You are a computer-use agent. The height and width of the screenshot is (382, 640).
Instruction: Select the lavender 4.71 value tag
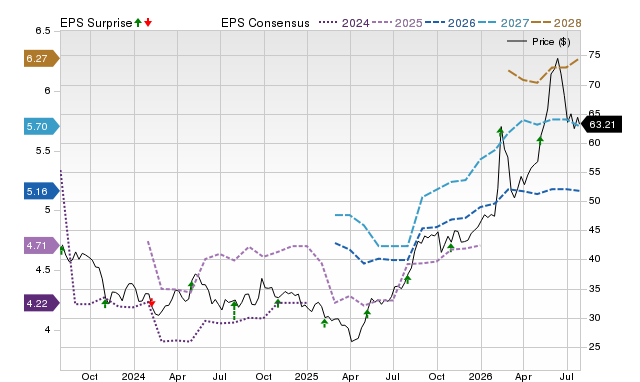click(42, 246)
